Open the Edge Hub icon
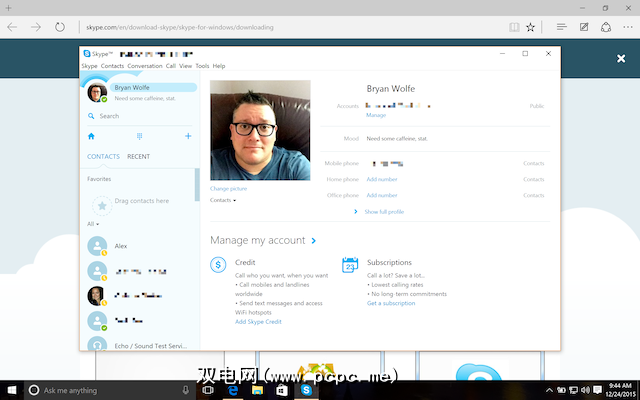The height and width of the screenshot is (400, 640). point(562,27)
